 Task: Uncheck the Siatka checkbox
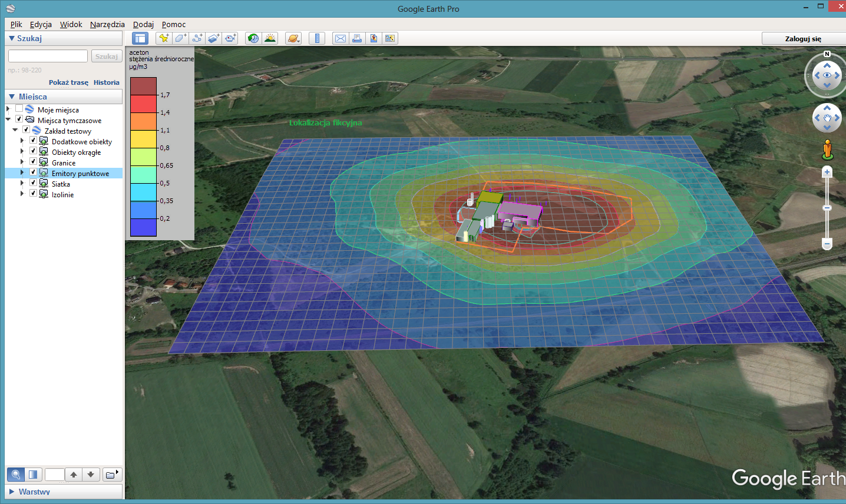pos(33,183)
